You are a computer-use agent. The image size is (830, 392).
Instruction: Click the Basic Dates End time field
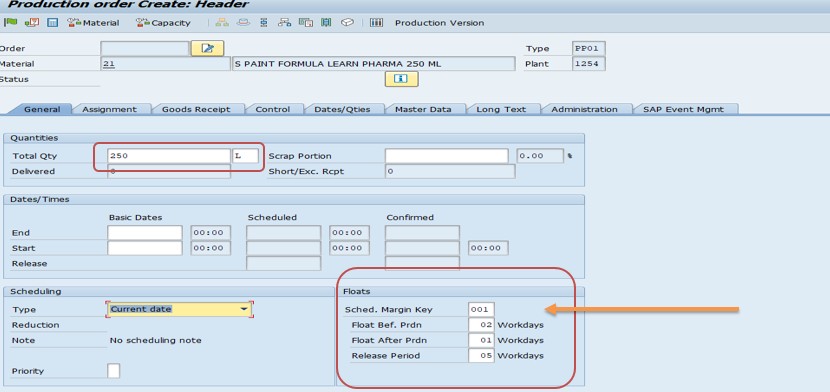coord(211,233)
